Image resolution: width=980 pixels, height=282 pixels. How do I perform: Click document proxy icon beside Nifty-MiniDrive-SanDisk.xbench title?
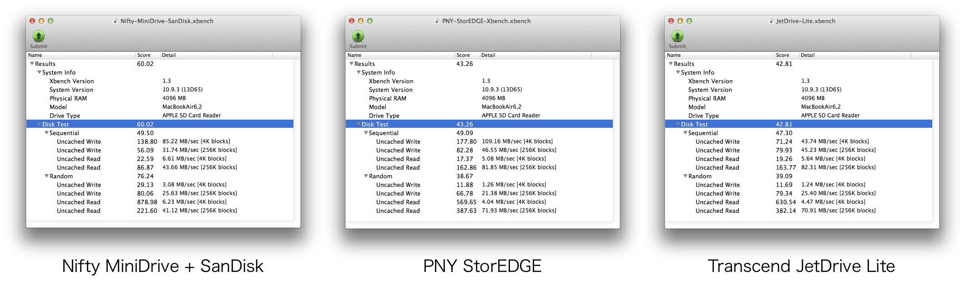[x=116, y=21]
